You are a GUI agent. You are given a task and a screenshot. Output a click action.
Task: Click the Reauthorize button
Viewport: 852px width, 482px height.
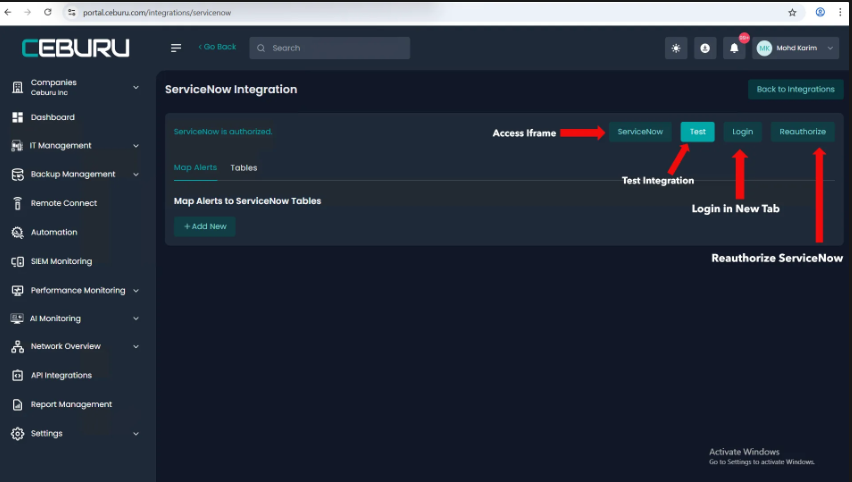[803, 132]
